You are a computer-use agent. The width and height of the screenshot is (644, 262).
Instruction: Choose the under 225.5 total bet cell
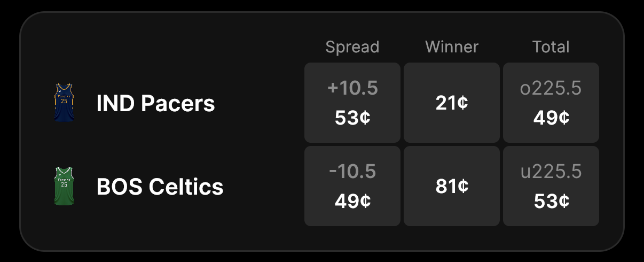(x=551, y=186)
